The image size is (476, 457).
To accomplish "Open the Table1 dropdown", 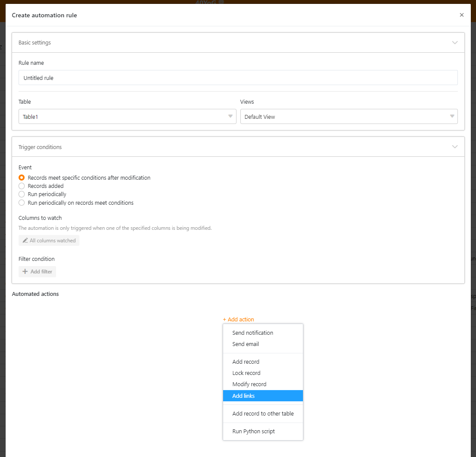I will pos(127,117).
